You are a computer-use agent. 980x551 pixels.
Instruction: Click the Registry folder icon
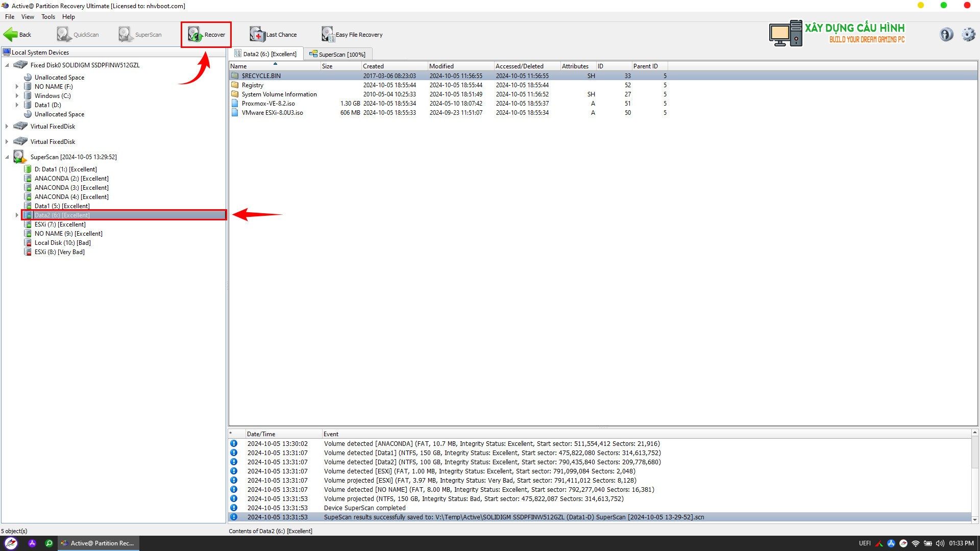[235, 85]
